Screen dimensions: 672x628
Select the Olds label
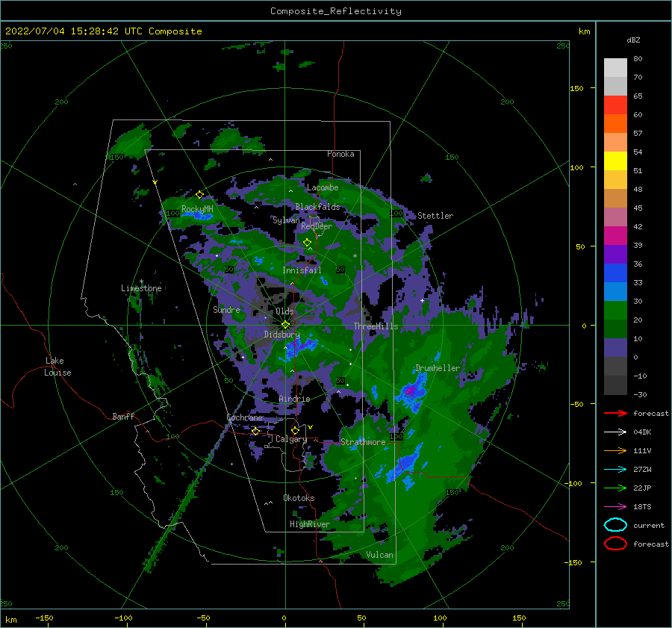[x=284, y=311]
